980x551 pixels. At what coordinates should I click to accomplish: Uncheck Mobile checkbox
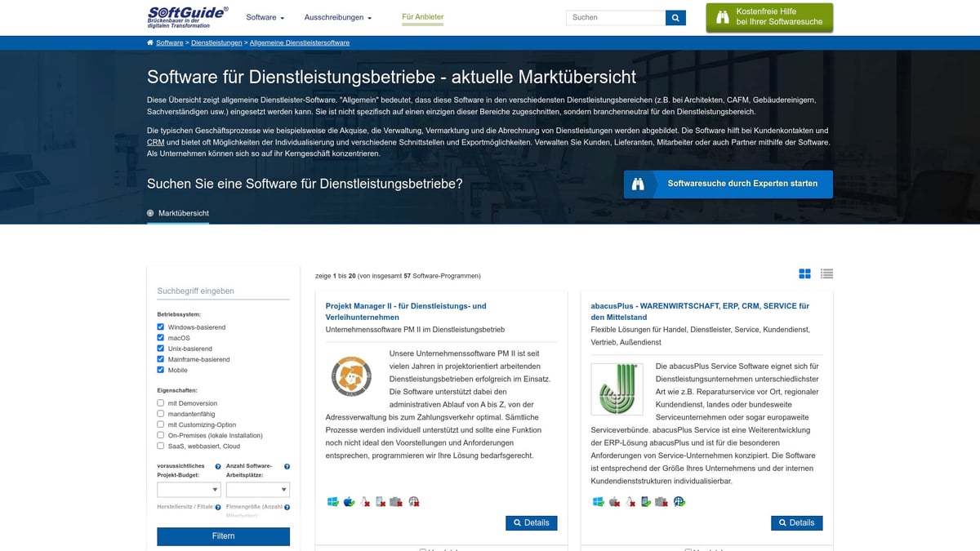(x=161, y=370)
